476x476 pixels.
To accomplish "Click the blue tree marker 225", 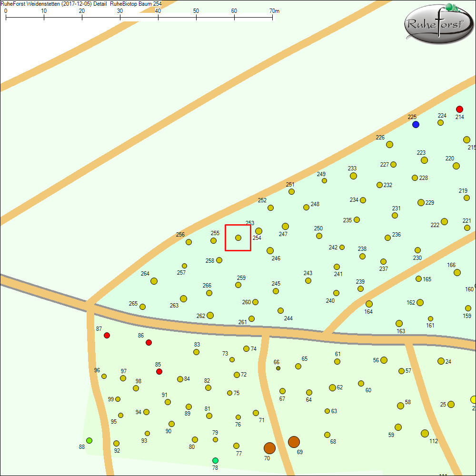I will pos(416,125).
